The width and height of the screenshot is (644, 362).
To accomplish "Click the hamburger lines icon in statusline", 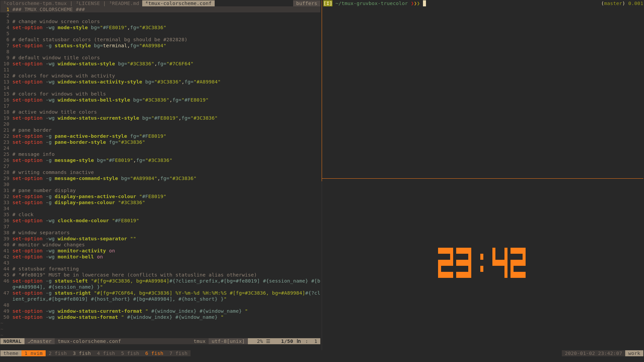I will coord(268,341).
